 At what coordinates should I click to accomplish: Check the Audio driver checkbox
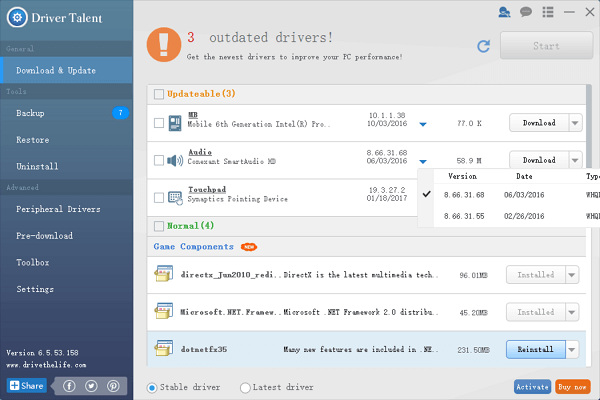(x=159, y=160)
